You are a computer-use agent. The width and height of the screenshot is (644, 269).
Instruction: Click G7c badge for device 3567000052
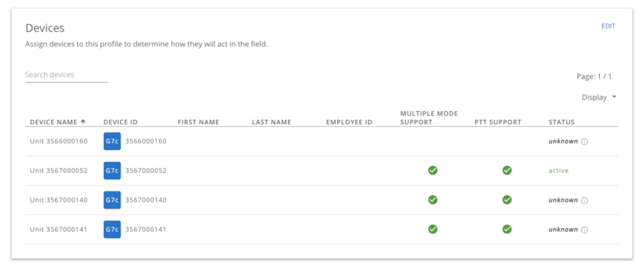pyautogui.click(x=112, y=170)
